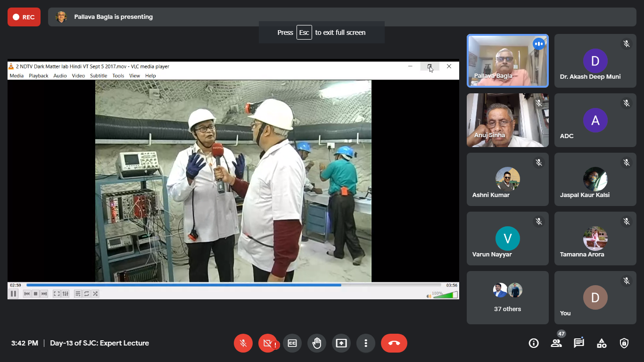Seek on VLC playback progress bar
Viewport: 644px width, 362px height.
(234, 285)
